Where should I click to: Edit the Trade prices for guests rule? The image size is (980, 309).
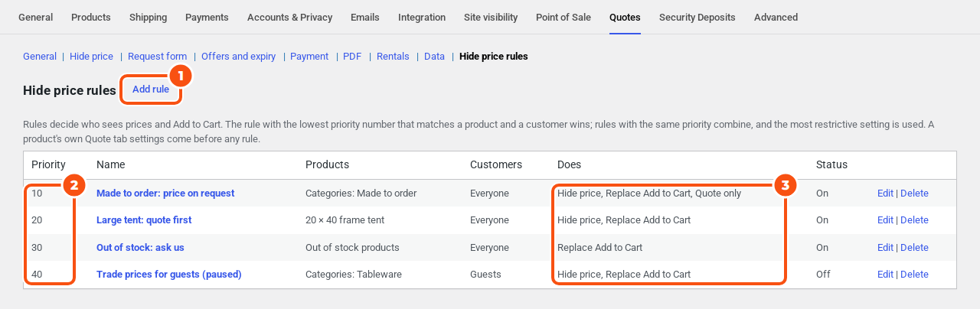tap(885, 275)
